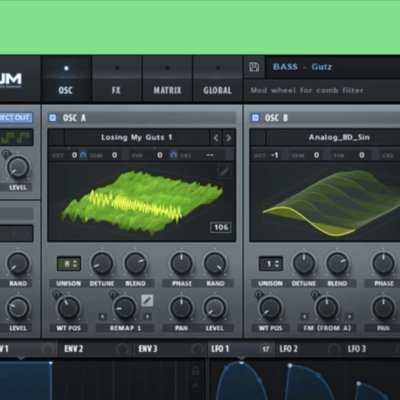The width and height of the screenshot is (400, 400).
Task: Click the ENV 3 modulation source handle
Action: pyautogui.click(x=198, y=349)
